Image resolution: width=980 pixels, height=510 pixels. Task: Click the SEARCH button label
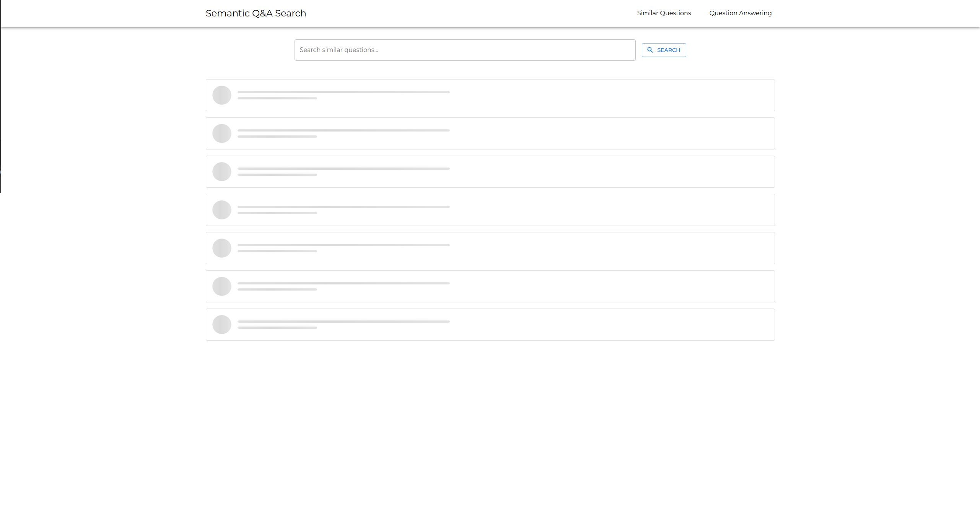(668, 50)
